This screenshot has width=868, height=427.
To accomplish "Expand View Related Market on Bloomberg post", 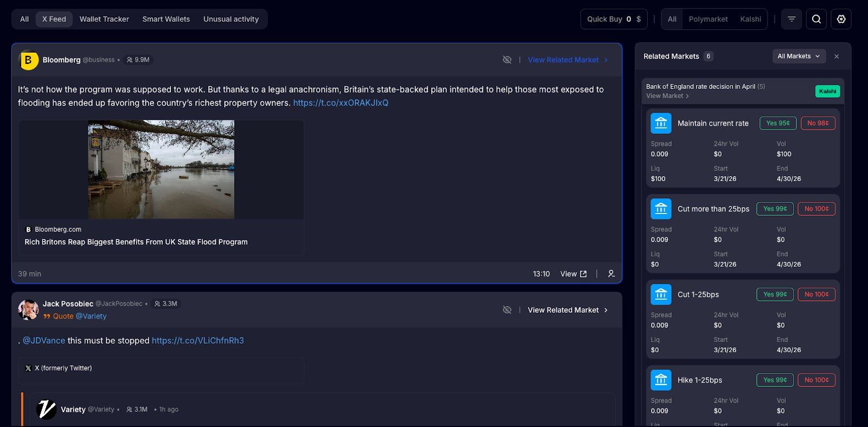I will coord(567,60).
